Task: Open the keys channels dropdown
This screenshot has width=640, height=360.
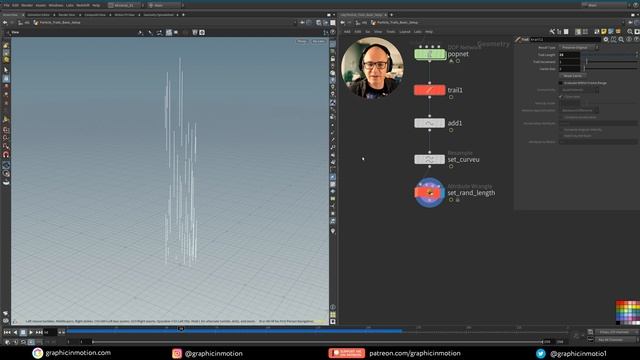Action: [616, 332]
